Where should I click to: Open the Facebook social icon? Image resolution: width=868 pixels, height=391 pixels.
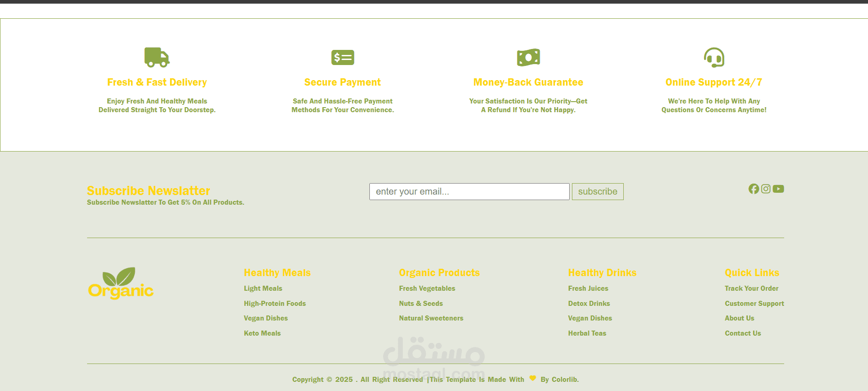[x=754, y=189]
